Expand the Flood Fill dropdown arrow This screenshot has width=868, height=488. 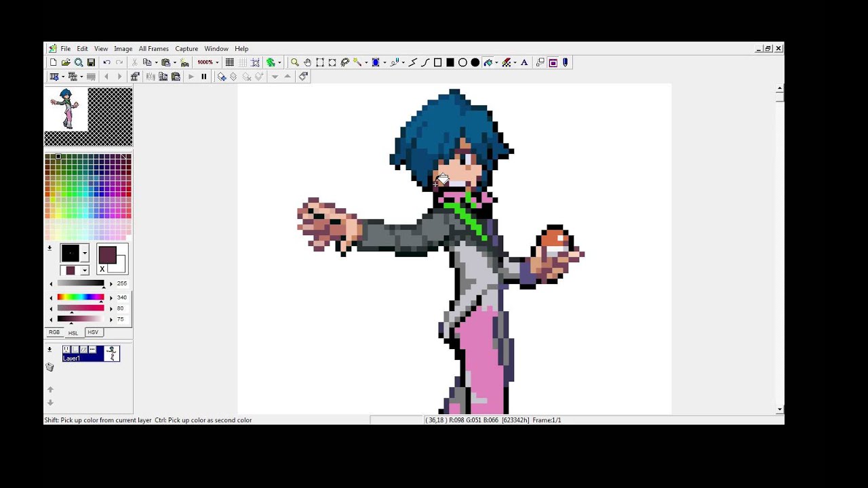496,62
